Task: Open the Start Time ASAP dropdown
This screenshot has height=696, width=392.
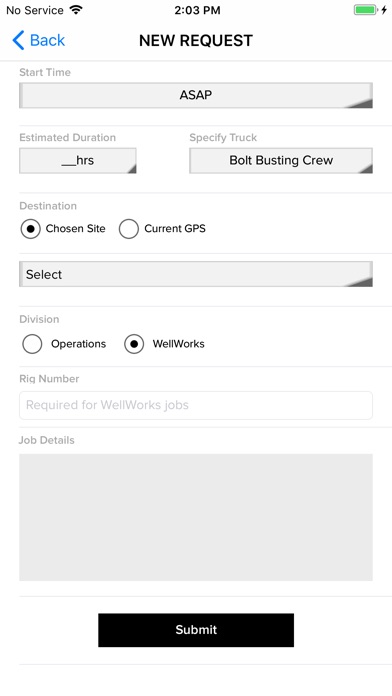Action: click(x=196, y=95)
